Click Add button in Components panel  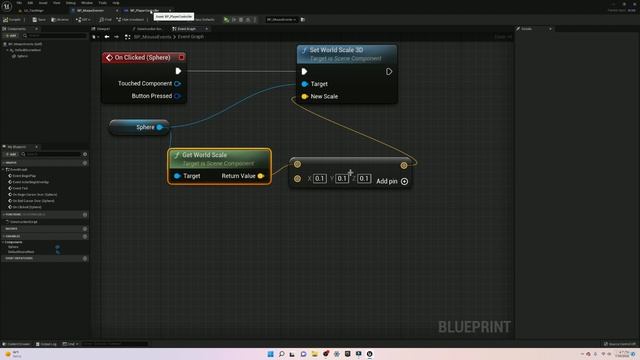pos(11,36)
